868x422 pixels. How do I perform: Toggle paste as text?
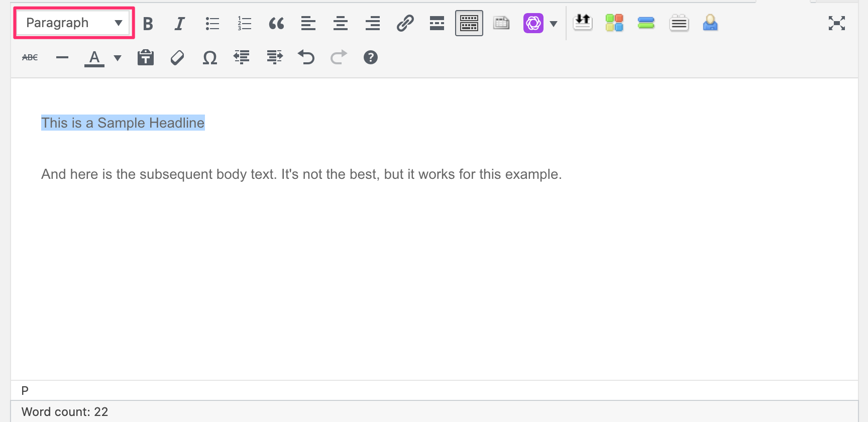click(146, 58)
